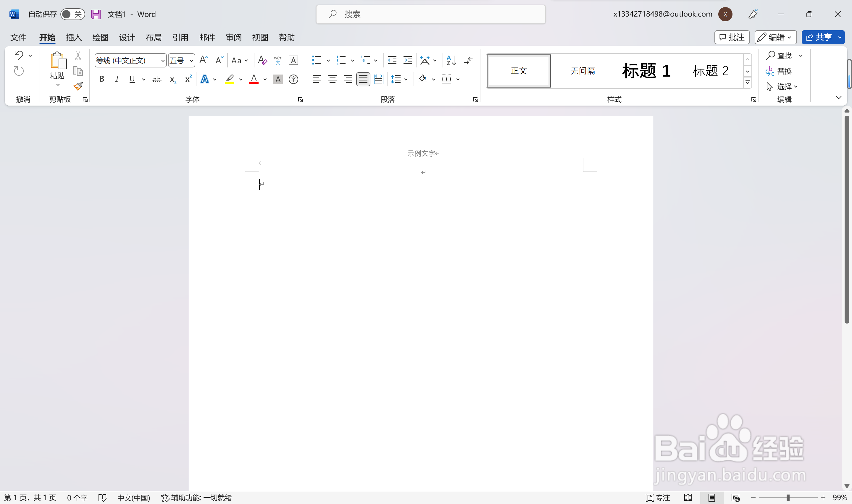The width and height of the screenshot is (852, 504).
Task: Collapse the ribbon with the chevron
Action: (x=838, y=98)
